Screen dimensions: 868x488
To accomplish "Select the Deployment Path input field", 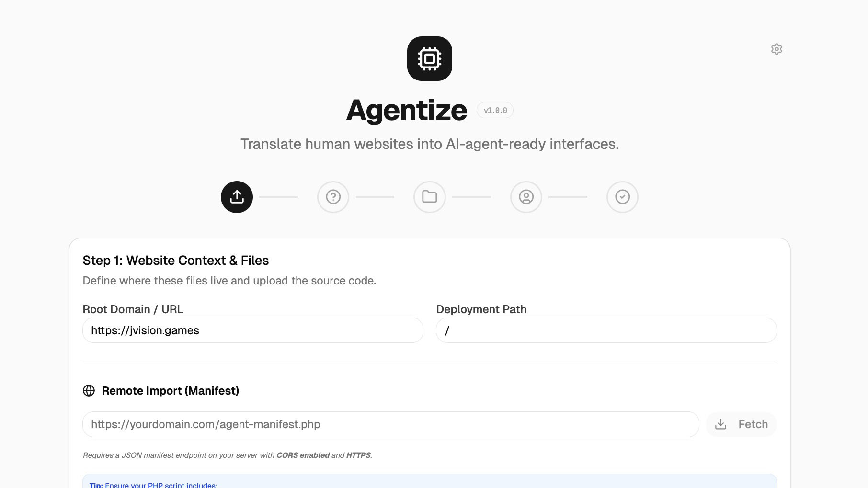I will point(605,330).
